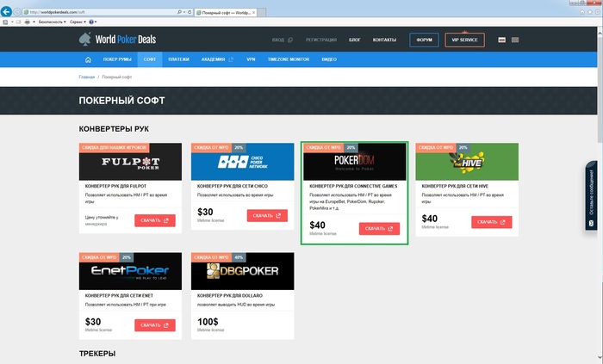Close the Покерный софт browser tab
The image size is (603, 364).
[x=253, y=12]
